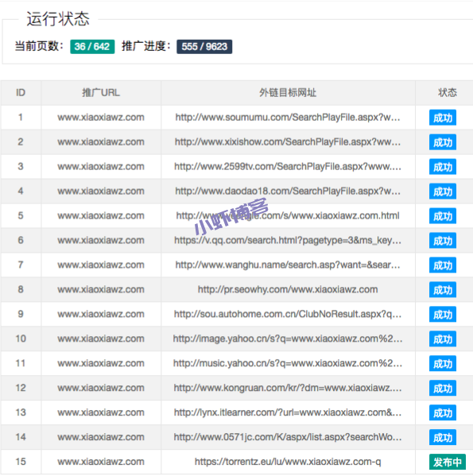
Task: Open the 2599tv.com SearchPlayFile link
Action: (288, 166)
